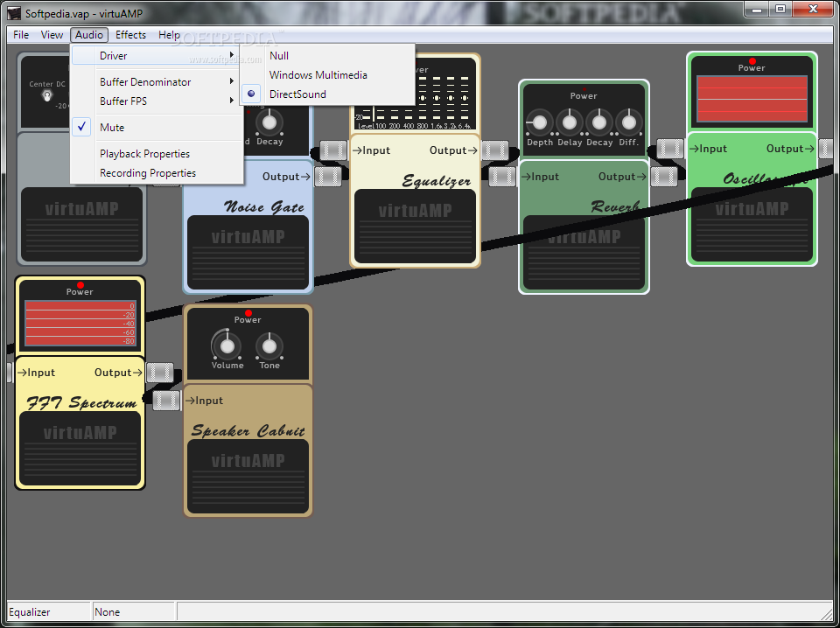Open Playback Properties
Viewport: 840px width, 628px height.
[156, 154]
